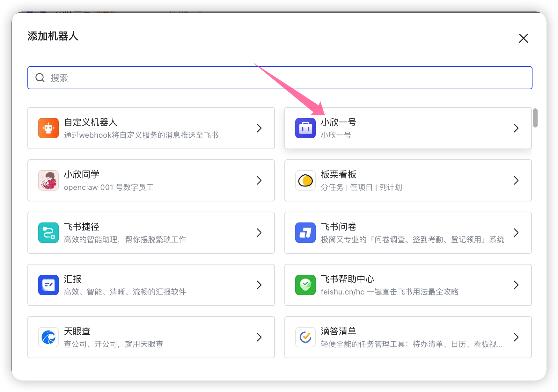
Task: Click the blue 飞书问卷 icon
Action: [x=305, y=233]
